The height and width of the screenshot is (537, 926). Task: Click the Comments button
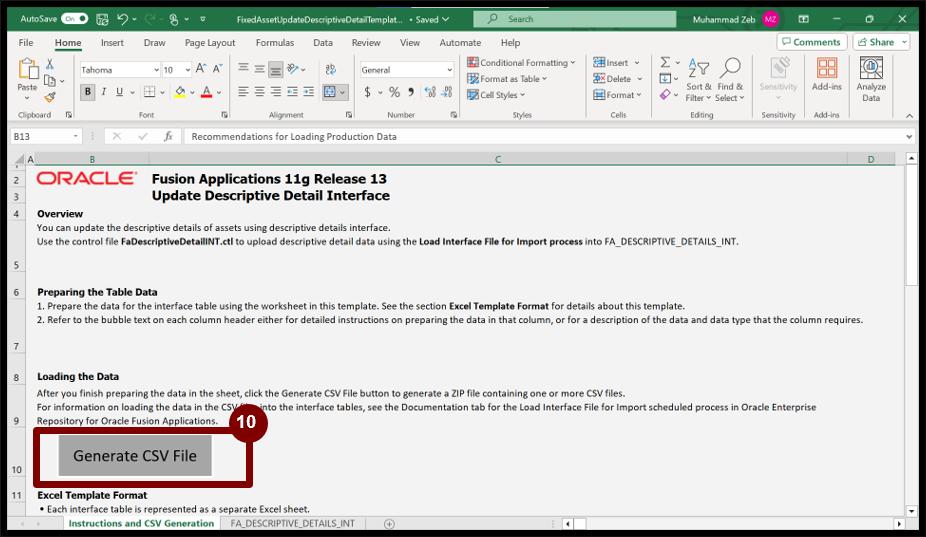click(812, 42)
